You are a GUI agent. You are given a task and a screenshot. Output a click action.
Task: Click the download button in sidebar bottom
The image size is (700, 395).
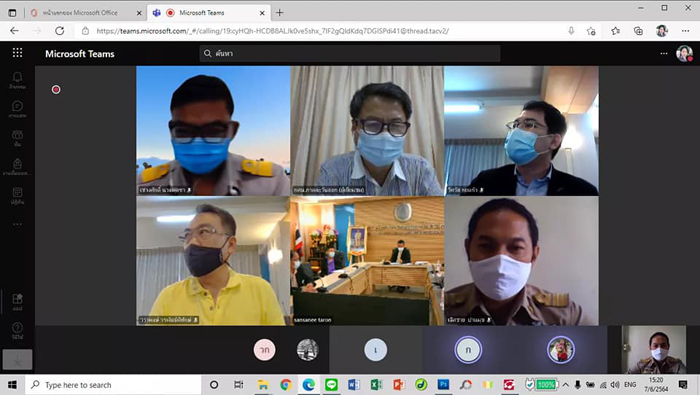17,360
